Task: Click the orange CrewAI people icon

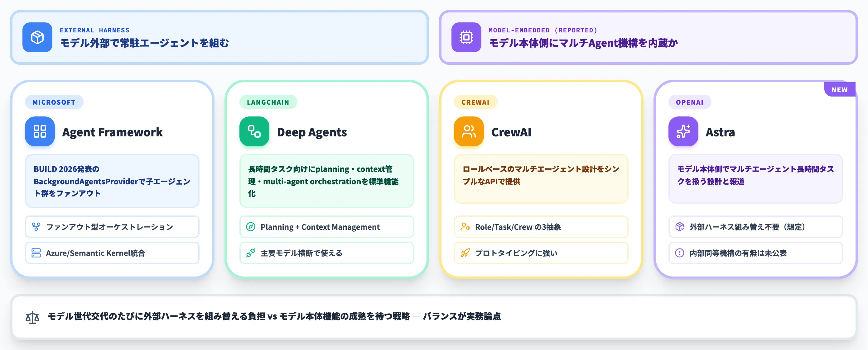Action: [469, 132]
